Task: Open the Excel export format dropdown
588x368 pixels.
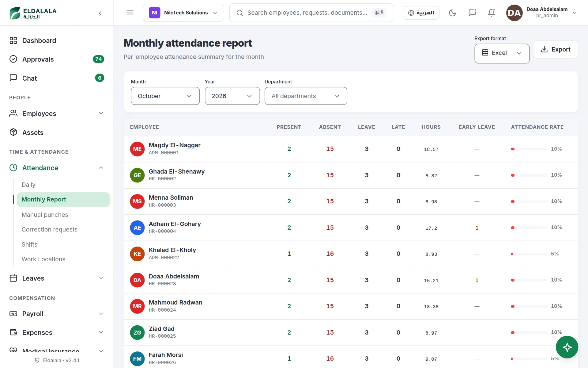Action: 502,53
